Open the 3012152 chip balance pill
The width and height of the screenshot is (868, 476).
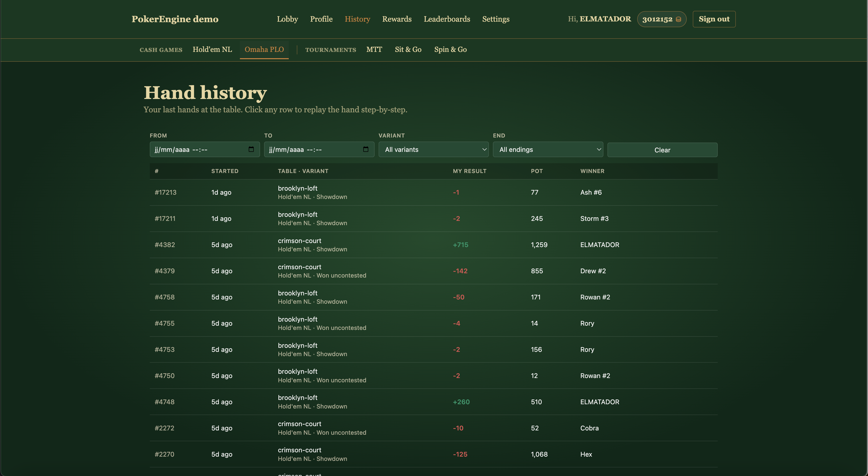[661, 19]
